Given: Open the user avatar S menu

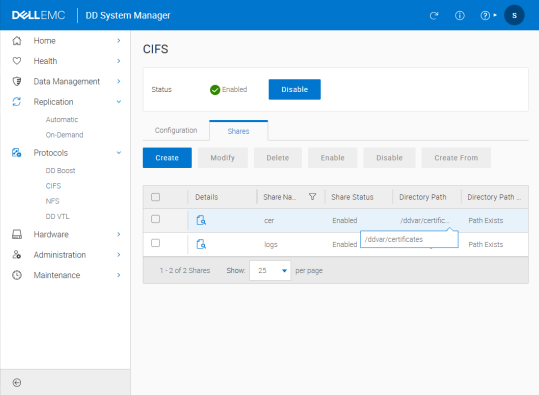Looking at the screenshot, I should [514, 15].
